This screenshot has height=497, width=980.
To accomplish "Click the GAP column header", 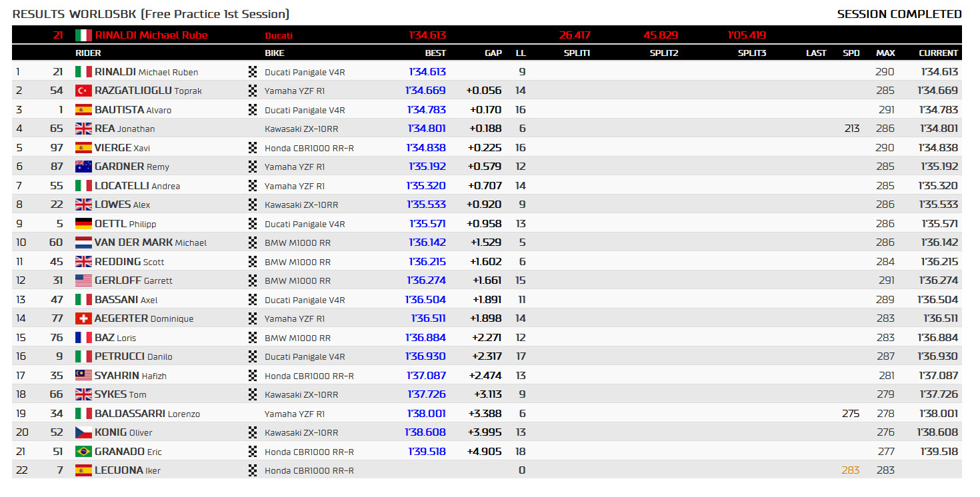I will (493, 53).
